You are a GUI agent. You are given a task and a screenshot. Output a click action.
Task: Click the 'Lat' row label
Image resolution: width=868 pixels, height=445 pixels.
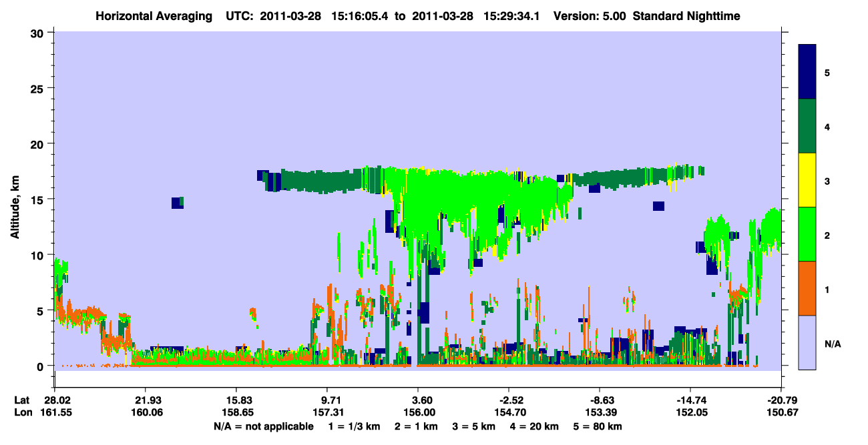[21, 400]
